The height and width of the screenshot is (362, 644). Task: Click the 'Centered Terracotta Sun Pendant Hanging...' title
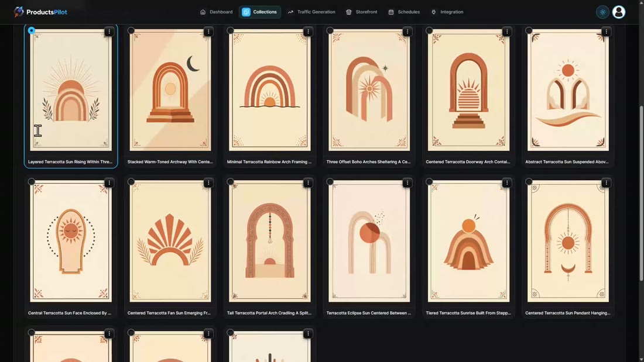click(568, 313)
